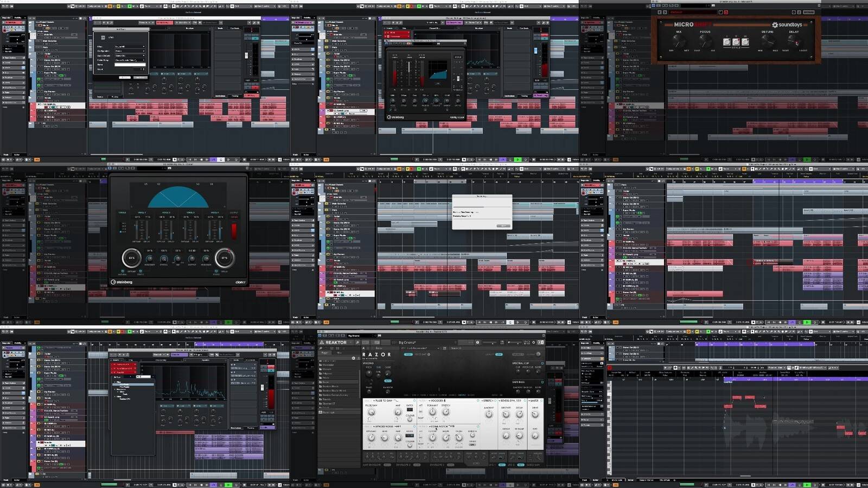868x488 pixels.
Task: Switch to User tab in Reaktor browser
Action: 339,353
